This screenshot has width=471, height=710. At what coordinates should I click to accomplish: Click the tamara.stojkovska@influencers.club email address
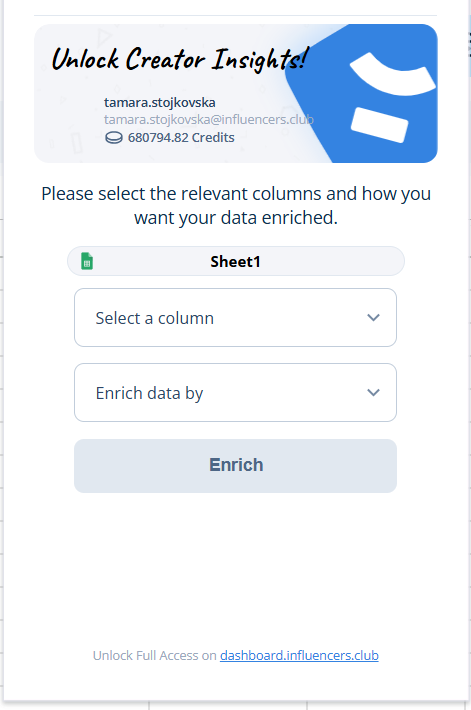(x=209, y=120)
